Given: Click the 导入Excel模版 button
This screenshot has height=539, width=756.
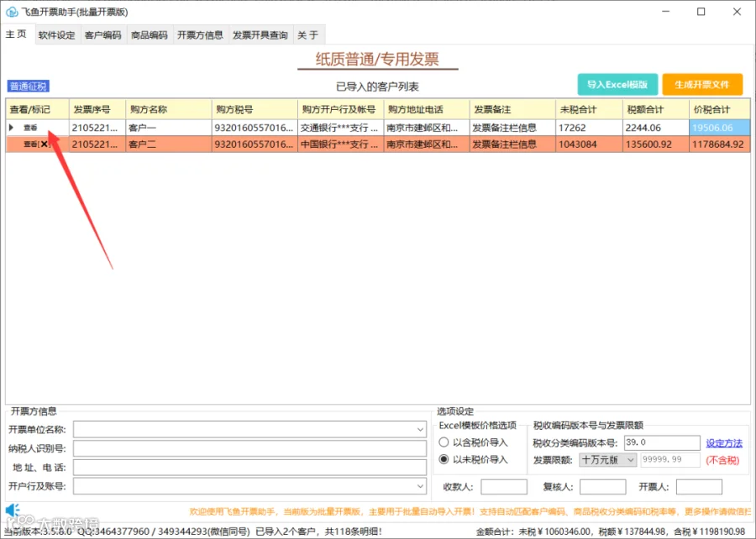Looking at the screenshot, I should 617,85.
